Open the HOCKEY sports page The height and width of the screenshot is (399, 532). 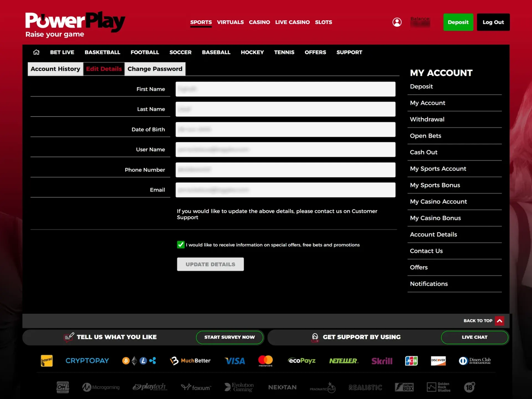[x=252, y=52]
